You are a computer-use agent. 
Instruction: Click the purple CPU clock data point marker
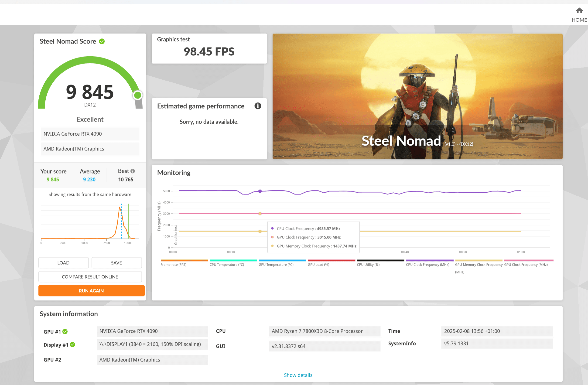[260, 191]
